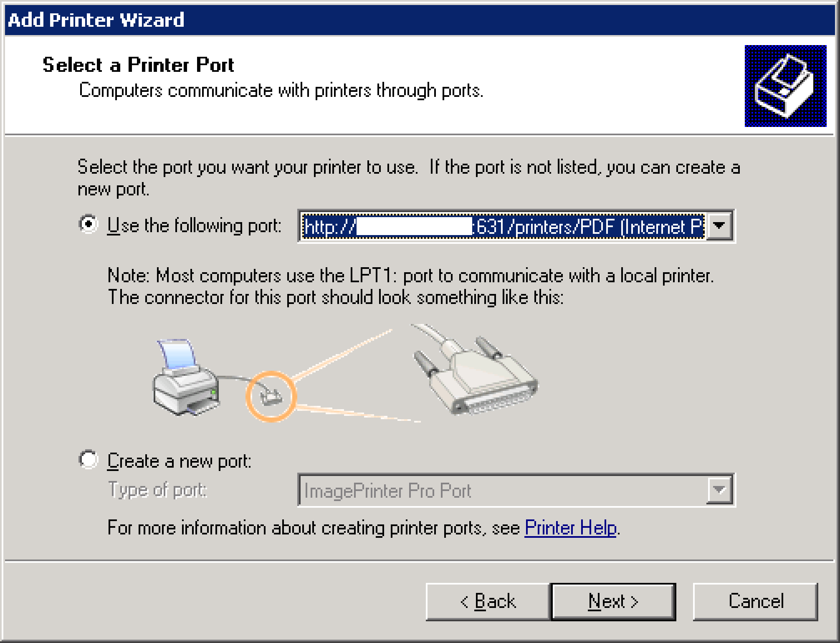Open the port selection dropdown arrow
The image size is (840, 643).
coord(719,226)
